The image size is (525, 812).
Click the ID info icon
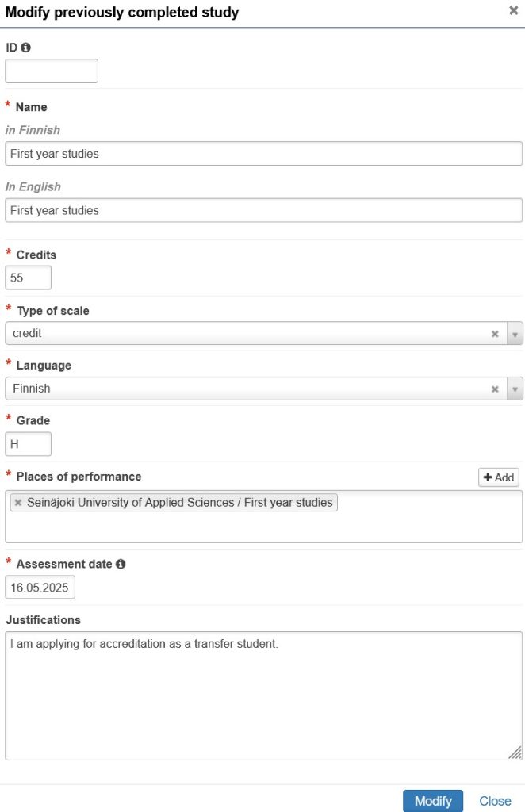pyautogui.click(x=26, y=48)
